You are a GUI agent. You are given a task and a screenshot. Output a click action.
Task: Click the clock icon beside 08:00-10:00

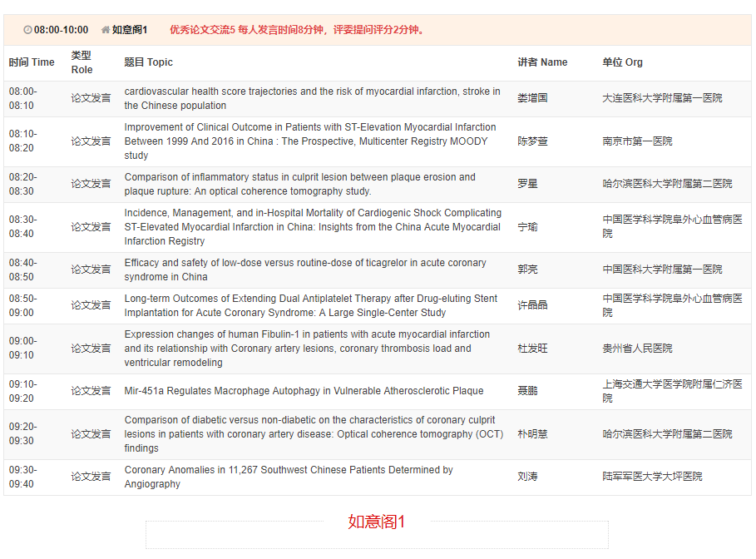coord(28,30)
